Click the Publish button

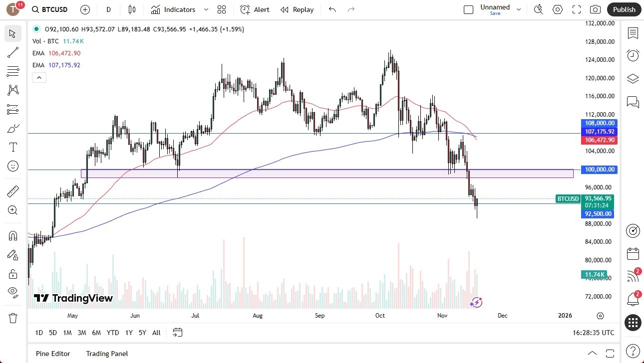click(624, 9)
